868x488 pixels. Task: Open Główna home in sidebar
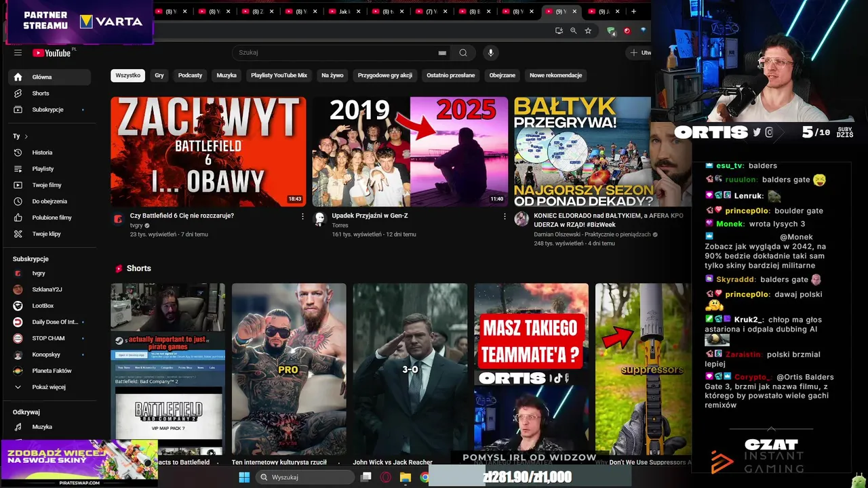click(x=50, y=77)
